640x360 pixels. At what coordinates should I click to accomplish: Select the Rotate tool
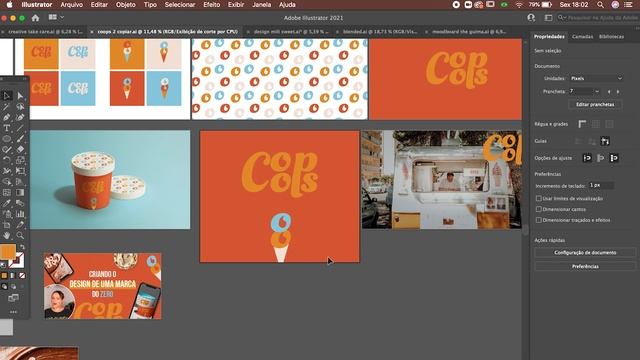(7, 160)
